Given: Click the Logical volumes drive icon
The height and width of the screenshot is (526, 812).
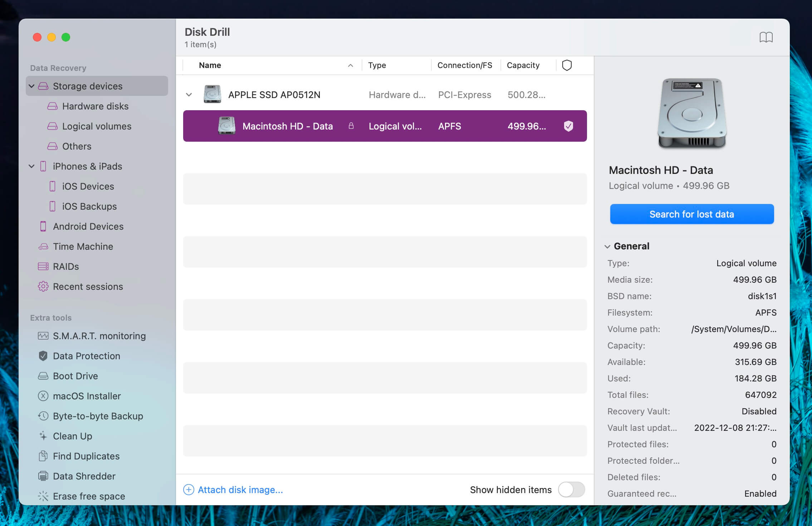Looking at the screenshot, I should pos(53,126).
